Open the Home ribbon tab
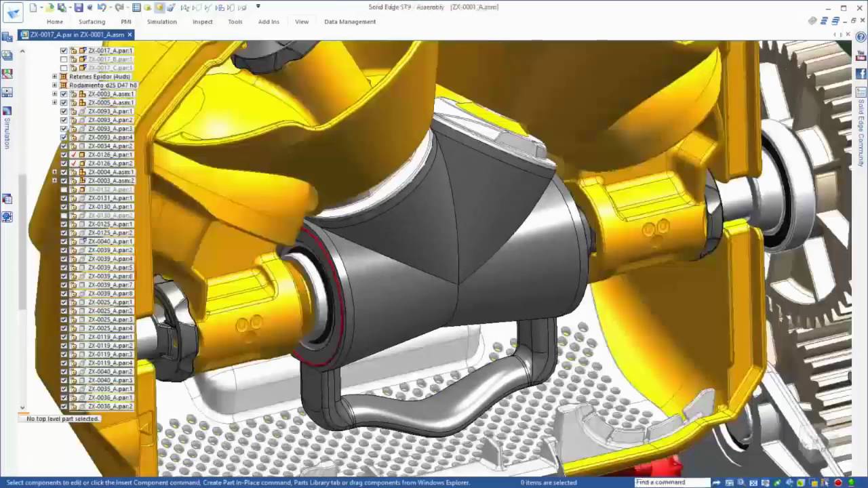The width and height of the screenshot is (868, 488). pos(55,22)
